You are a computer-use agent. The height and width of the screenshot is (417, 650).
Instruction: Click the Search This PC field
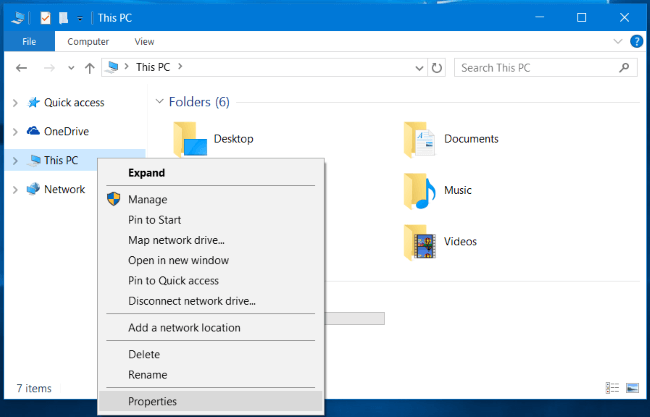[546, 68]
